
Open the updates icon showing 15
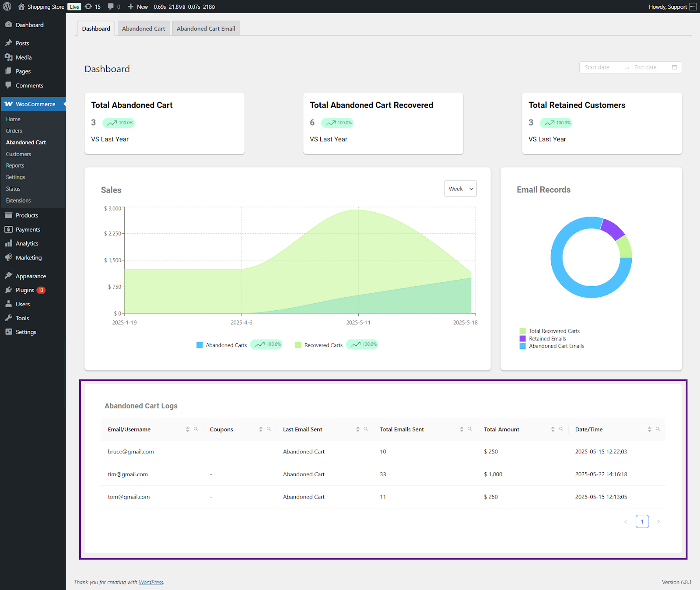92,7
